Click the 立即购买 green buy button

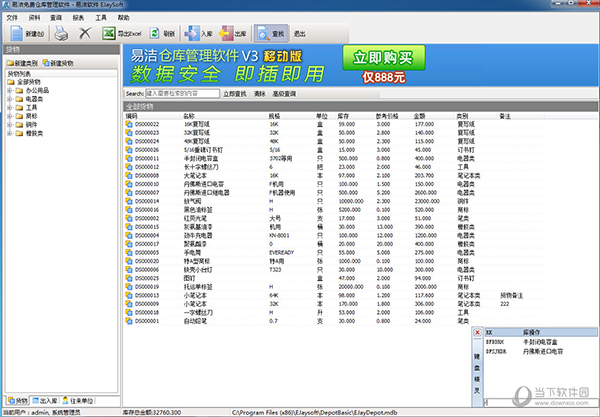[384, 58]
